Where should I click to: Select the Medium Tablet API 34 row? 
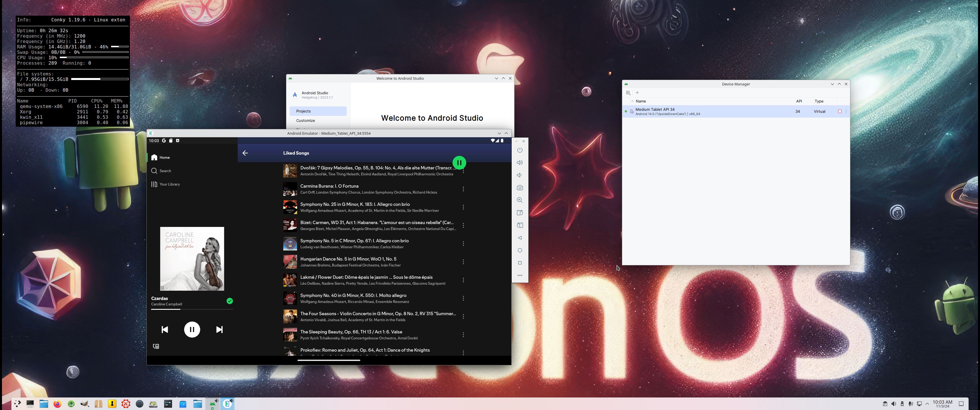pos(736,111)
